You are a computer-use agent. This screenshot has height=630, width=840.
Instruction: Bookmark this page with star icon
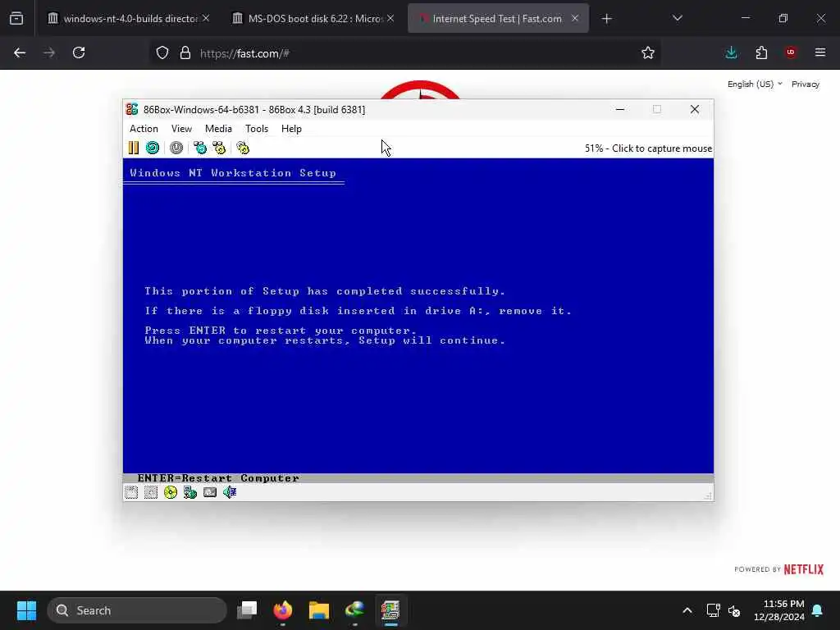click(x=648, y=52)
